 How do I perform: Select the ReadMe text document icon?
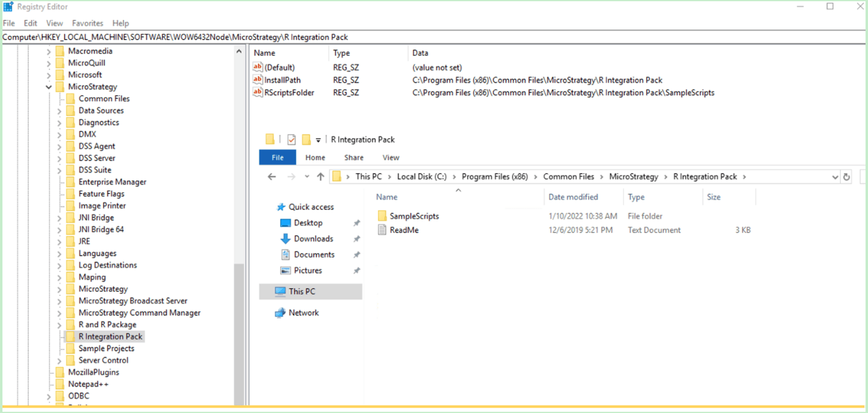[x=382, y=230]
